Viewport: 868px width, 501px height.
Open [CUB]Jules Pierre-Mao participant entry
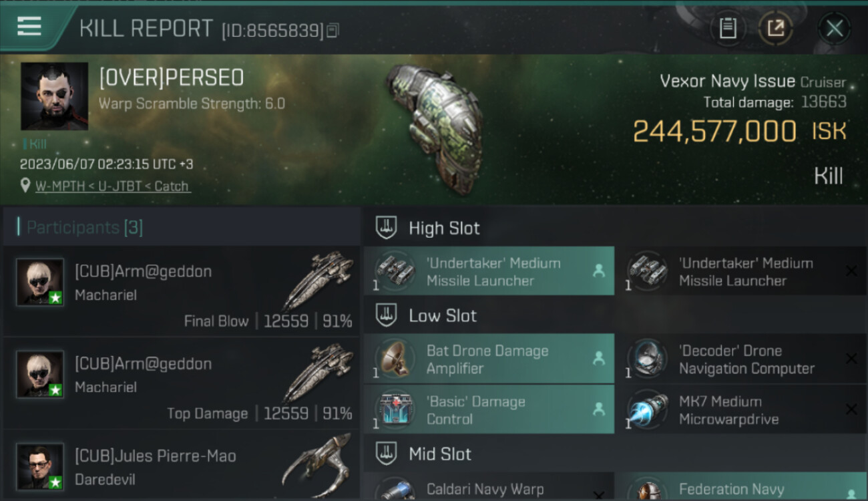point(182,465)
